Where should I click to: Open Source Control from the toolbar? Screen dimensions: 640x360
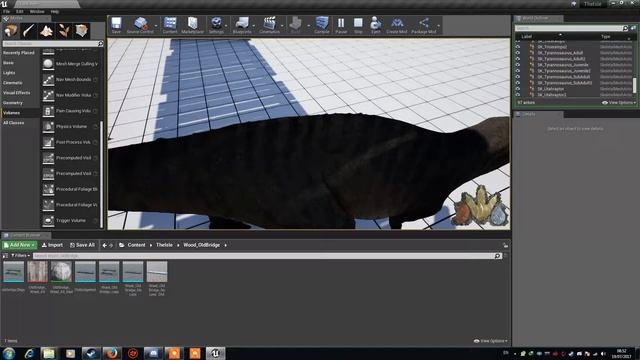click(x=140, y=25)
